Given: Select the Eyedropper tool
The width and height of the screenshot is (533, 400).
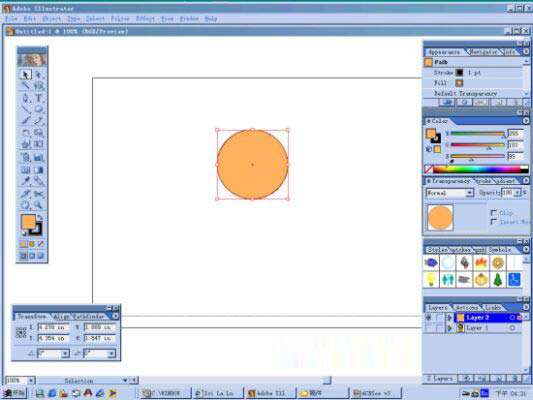Looking at the screenshot, I should (x=25, y=181).
